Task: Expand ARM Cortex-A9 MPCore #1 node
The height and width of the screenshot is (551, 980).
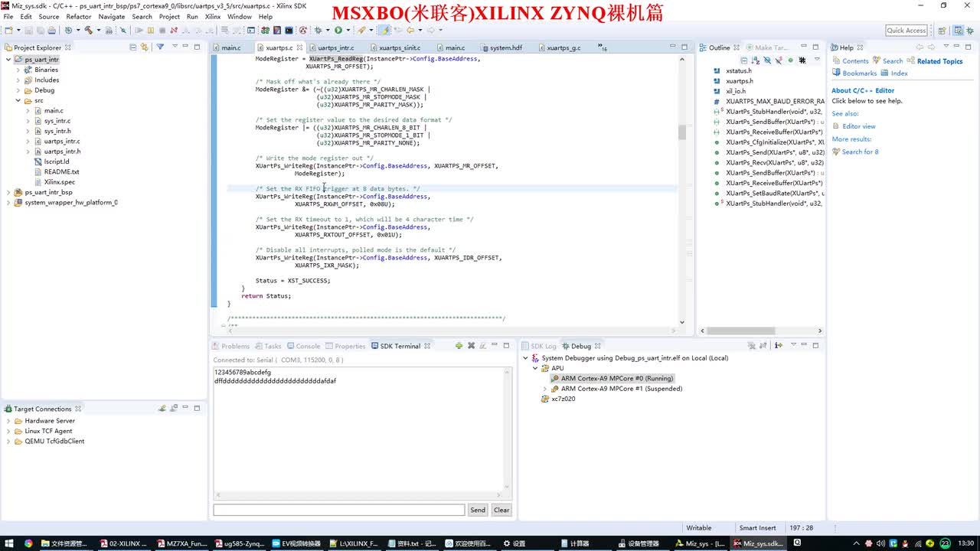Action: point(545,389)
